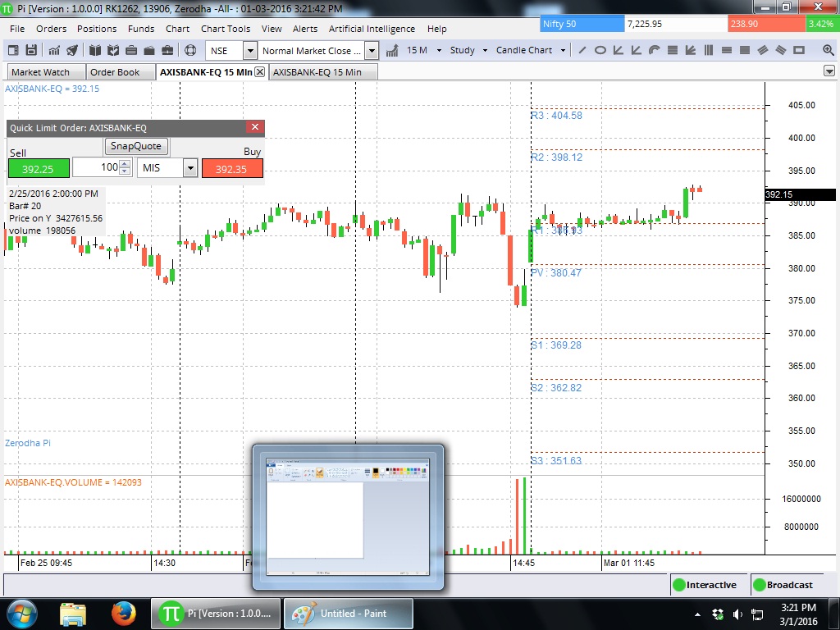
Task: Click the Nifty 50 index label
Action: click(x=582, y=24)
